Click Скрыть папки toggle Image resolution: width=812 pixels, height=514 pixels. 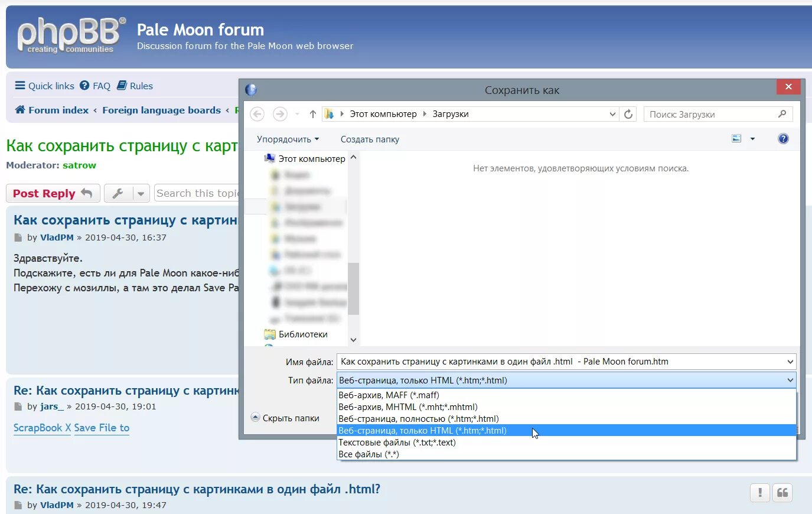point(285,418)
